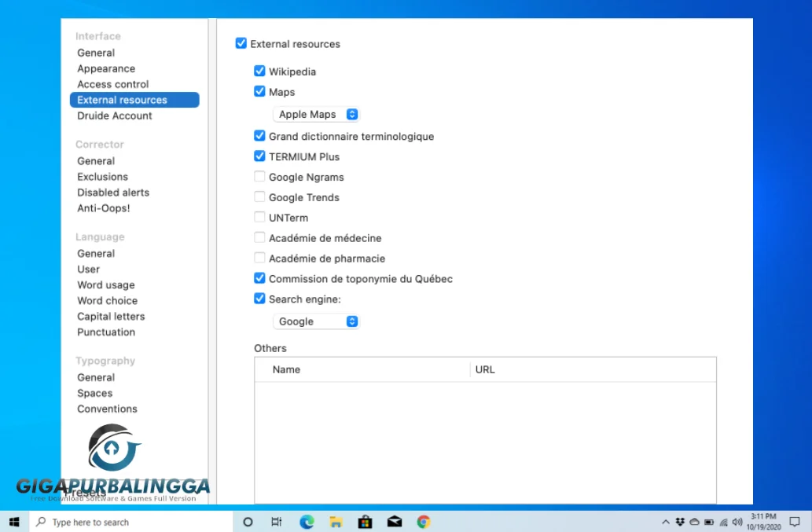Open notification center icon

coord(795,522)
